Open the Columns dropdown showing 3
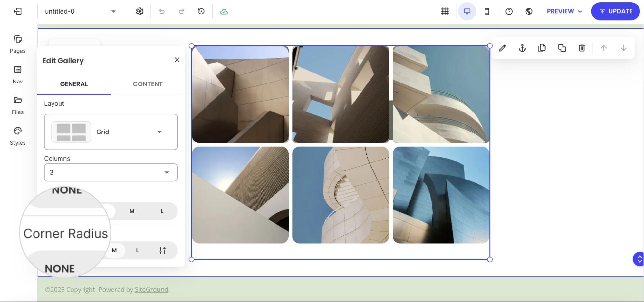Viewport: 644px width, 302px height. tap(111, 172)
